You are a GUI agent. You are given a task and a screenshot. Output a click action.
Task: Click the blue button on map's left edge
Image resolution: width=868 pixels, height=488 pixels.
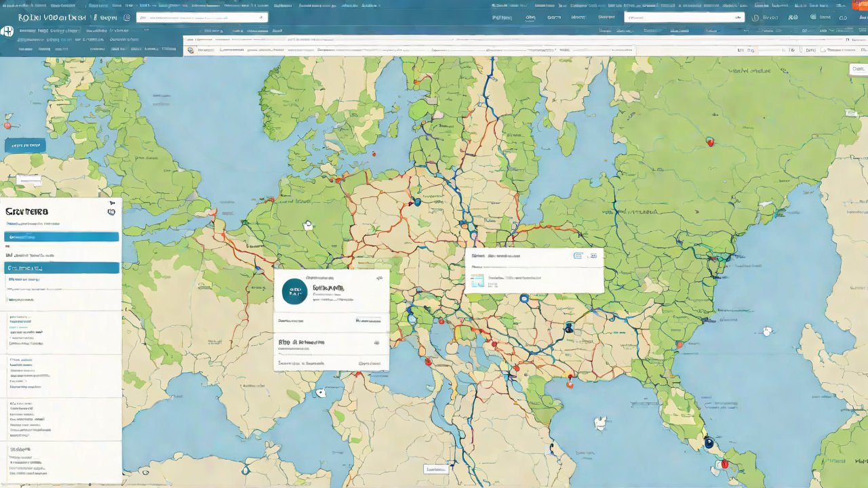(x=25, y=145)
